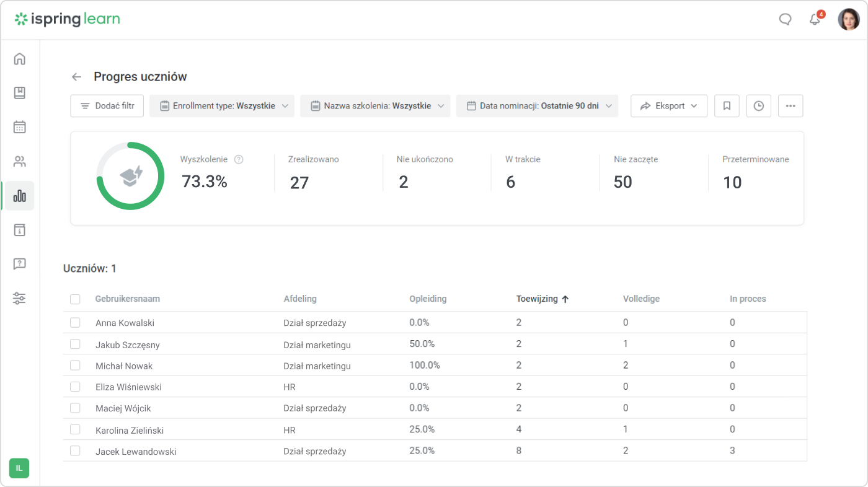Sort by the Opleiding column header

click(428, 299)
